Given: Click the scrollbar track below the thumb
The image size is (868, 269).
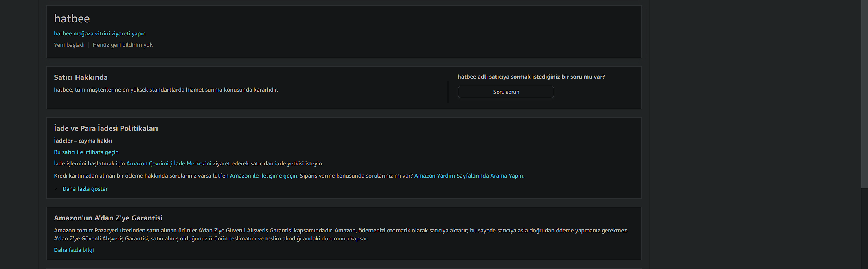Looking at the screenshot, I should tap(864, 228).
